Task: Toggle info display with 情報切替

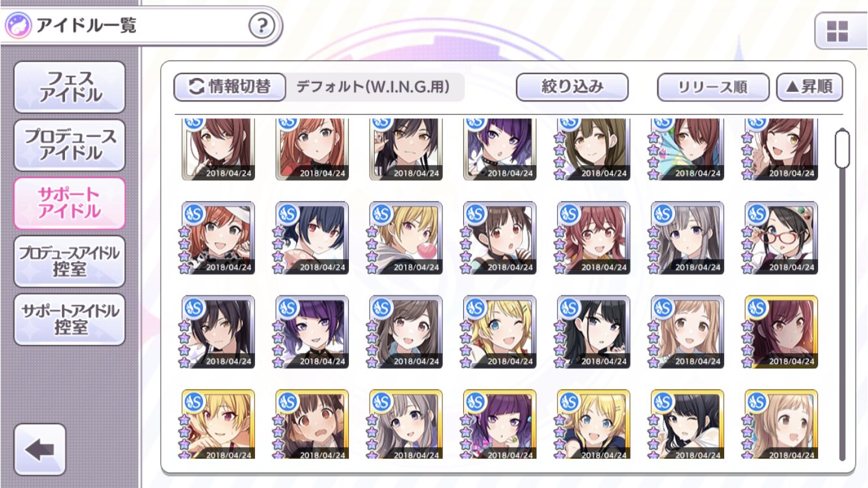Action: click(x=230, y=87)
